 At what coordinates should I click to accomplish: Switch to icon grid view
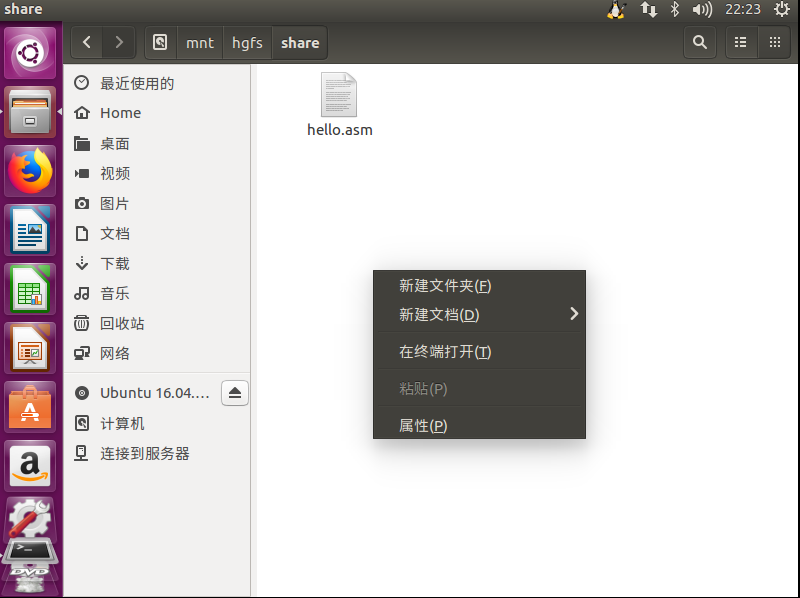click(x=774, y=42)
